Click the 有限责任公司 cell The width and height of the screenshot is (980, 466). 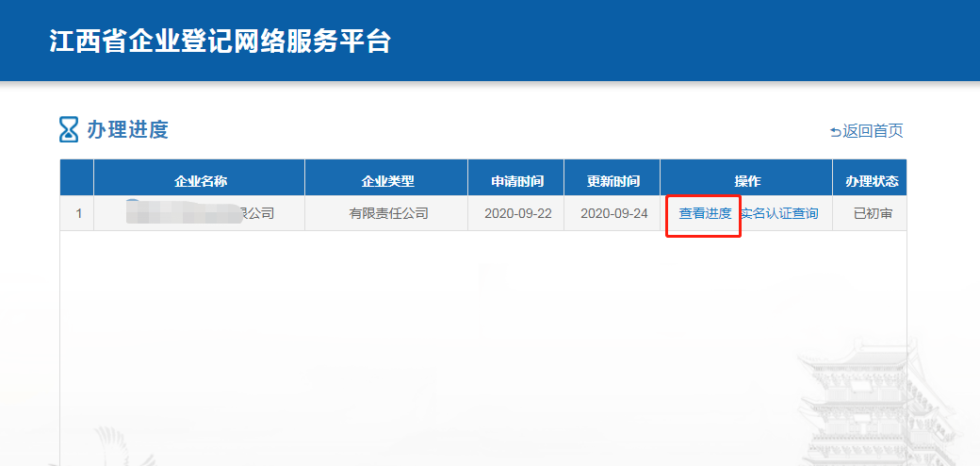[x=387, y=213]
